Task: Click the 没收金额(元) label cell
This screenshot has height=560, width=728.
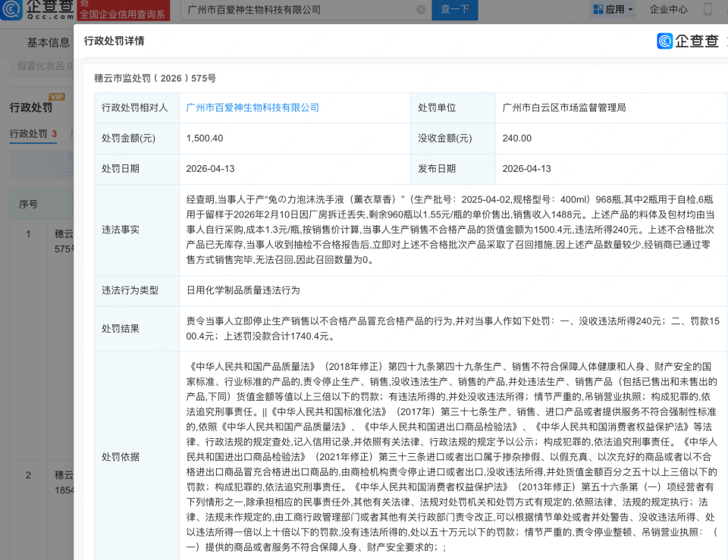Action: click(x=453, y=138)
